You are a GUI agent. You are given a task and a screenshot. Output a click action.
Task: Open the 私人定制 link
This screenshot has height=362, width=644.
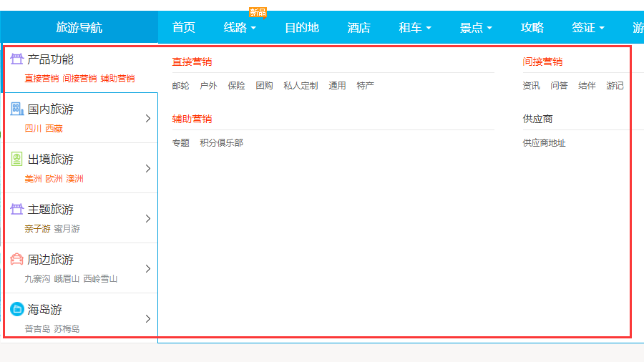pos(301,86)
